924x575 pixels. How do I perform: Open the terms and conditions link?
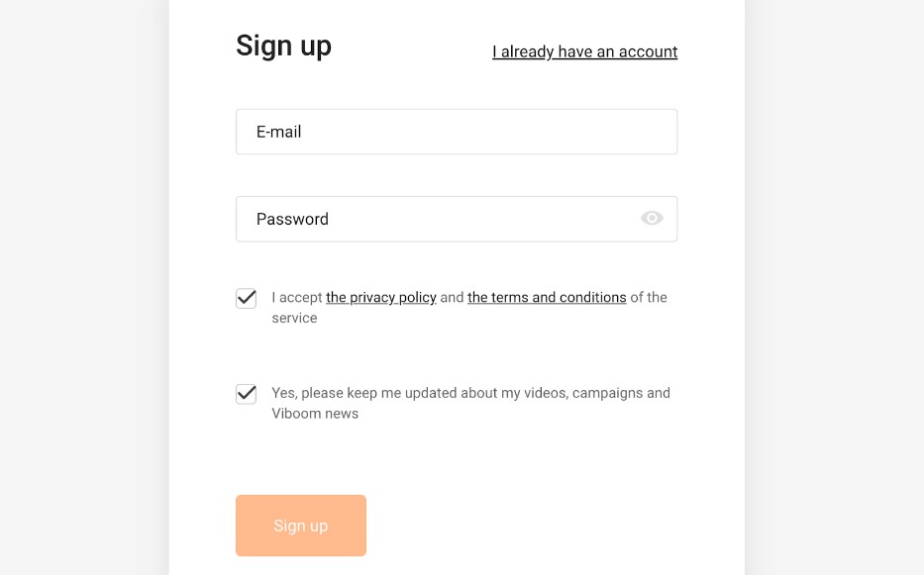[547, 297]
